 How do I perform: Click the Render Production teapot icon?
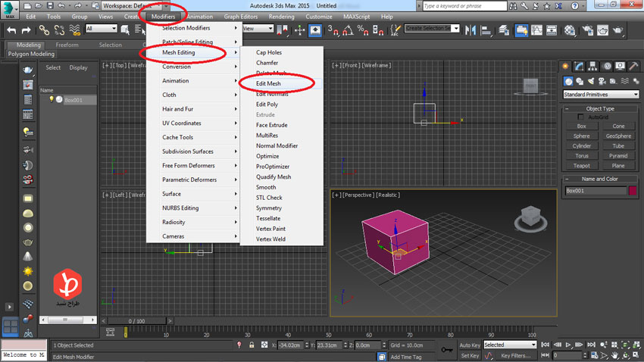pos(617,30)
